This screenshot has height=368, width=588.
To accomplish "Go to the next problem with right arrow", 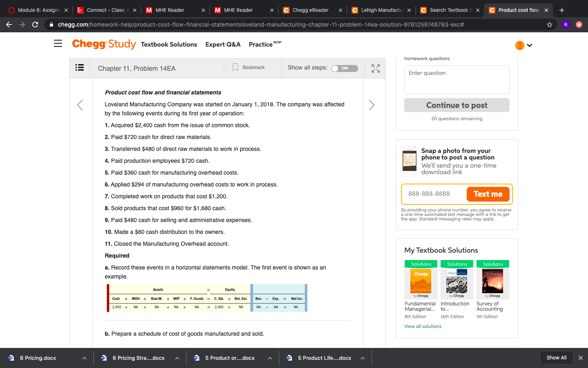I will 372,105.
